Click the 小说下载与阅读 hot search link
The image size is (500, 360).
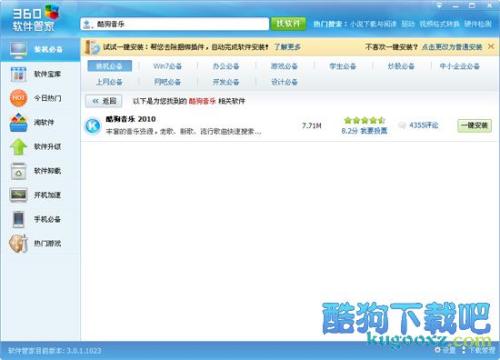[373, 24]
